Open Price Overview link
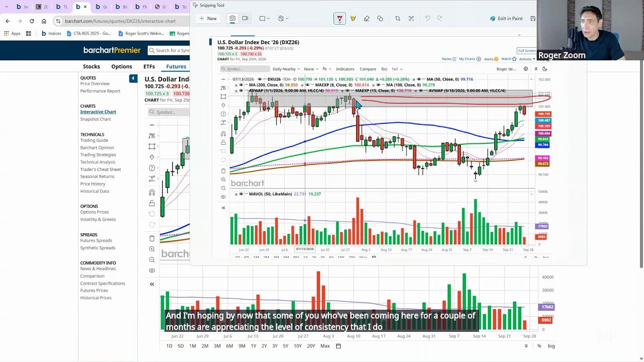Image resolution: width=644 pixels, height=362 pixels. [95, 83]
